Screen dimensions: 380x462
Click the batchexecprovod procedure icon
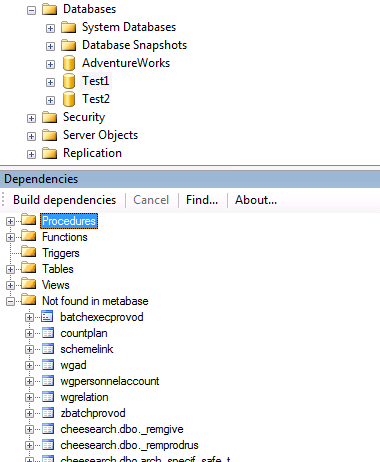(47, 317)
